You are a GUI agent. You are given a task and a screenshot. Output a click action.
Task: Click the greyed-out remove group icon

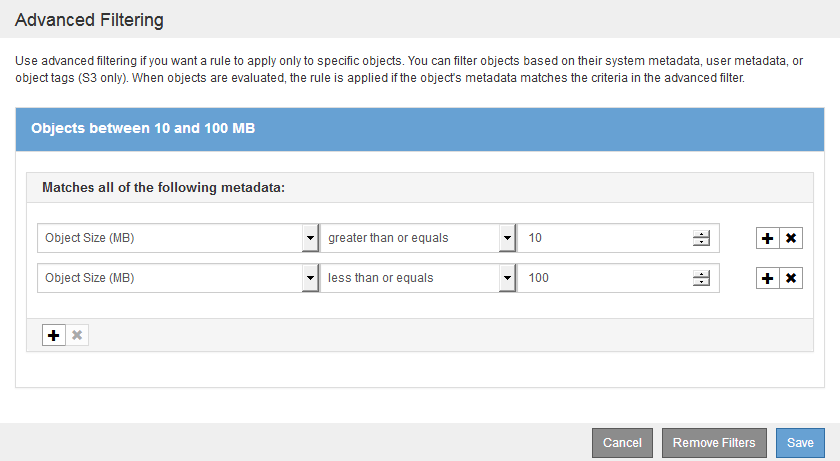tap(77, 335)
